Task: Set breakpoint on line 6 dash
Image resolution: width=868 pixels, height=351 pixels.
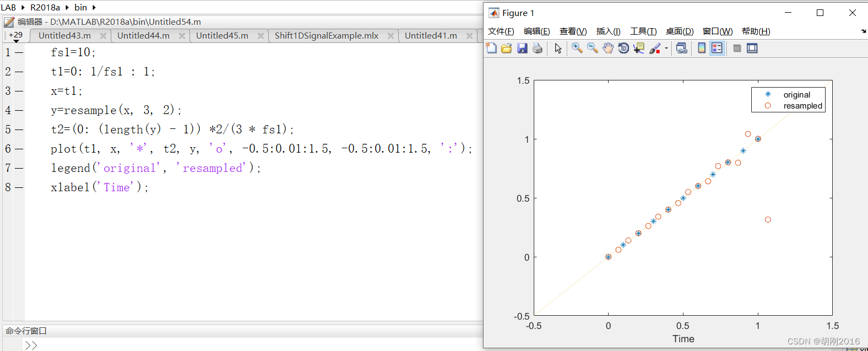Action: click(19, 149)
